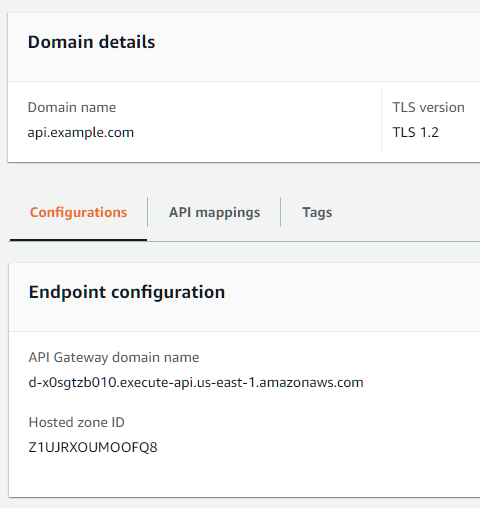
Task: Click the TLS version label
Action: click(428, 107)
